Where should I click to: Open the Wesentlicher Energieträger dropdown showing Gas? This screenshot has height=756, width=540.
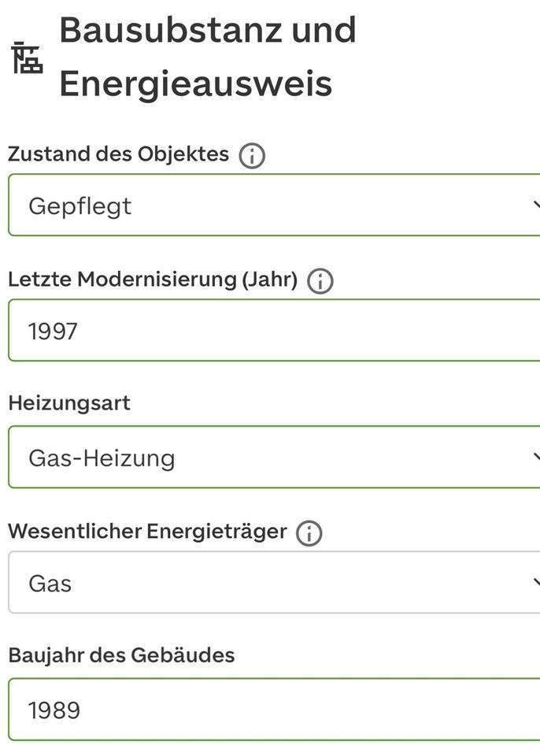[274, 583]
